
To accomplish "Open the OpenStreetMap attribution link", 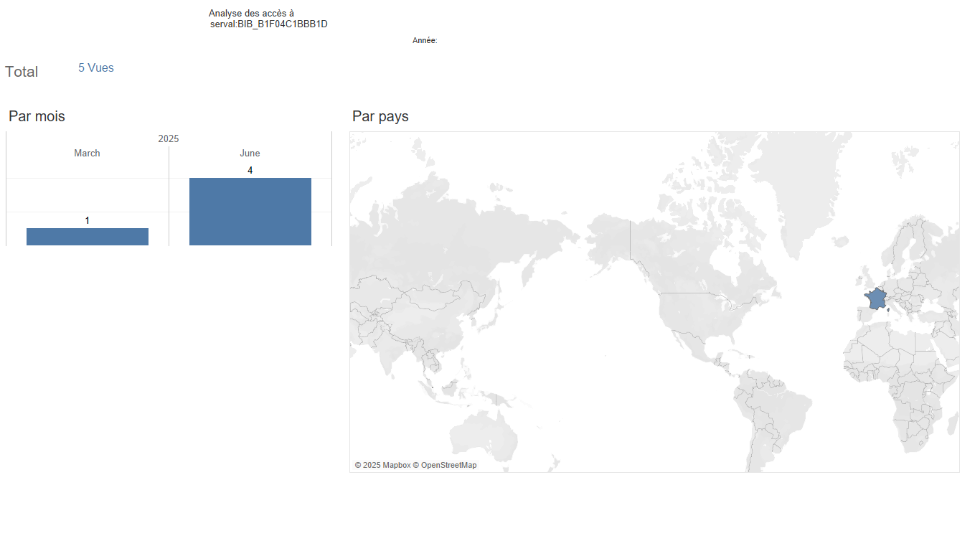I will (x=448, y=466).
